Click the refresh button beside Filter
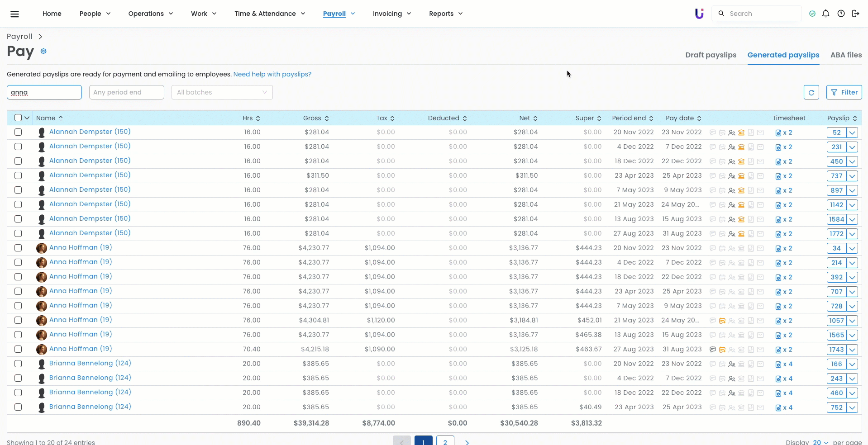The width and height of the screenshot is (868, 445). pyautogui.click(x=811, y=92)
